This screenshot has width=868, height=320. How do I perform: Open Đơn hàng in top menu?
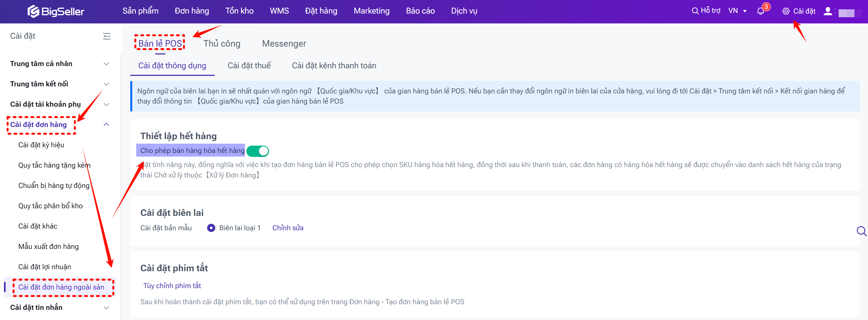(x=192, y=11)
